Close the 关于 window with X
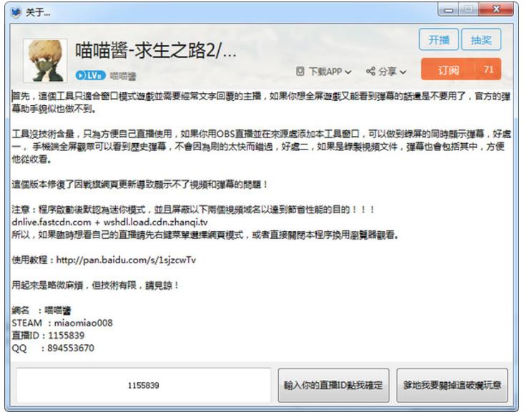Screen dimensions: 527x420 [496, 9]
